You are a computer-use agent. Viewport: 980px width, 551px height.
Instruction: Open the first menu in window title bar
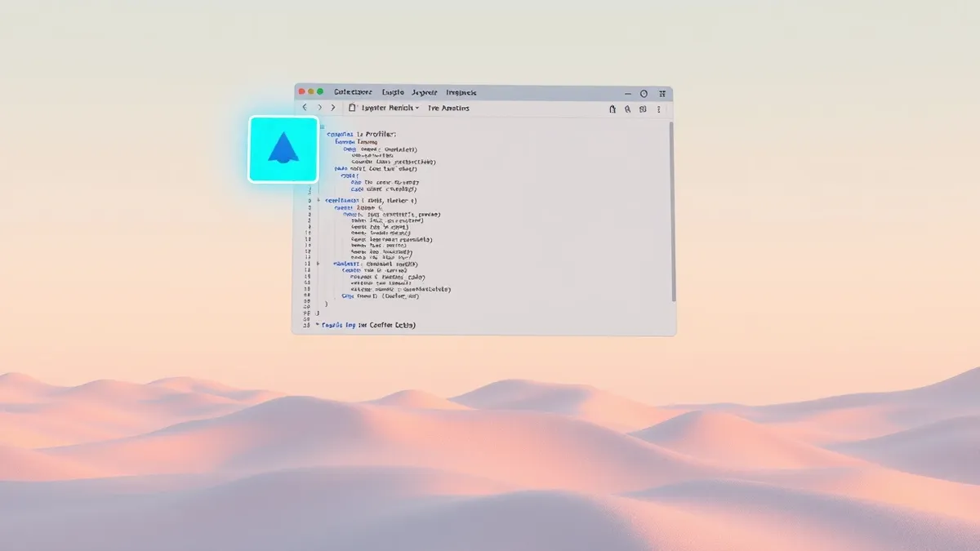pyautogui.click(x=353, y=92)
